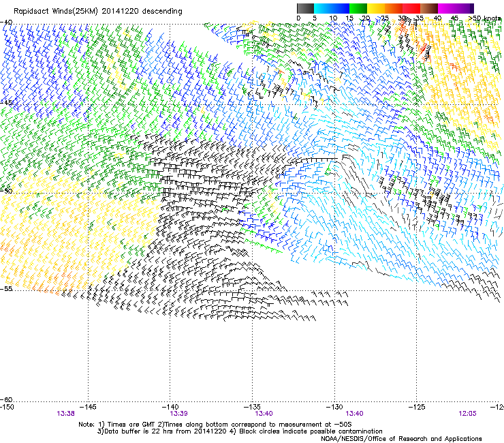This screenshot has width=504, height=443.
Task: Click the "-130" longitude label
Action: [334, 407]
